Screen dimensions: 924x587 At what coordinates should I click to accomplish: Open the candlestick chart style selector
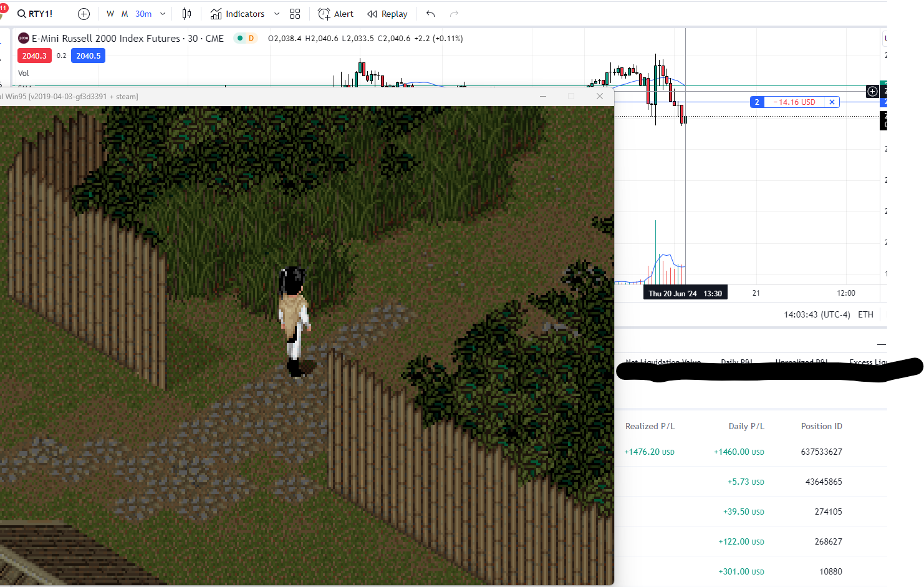click(186, 14)
